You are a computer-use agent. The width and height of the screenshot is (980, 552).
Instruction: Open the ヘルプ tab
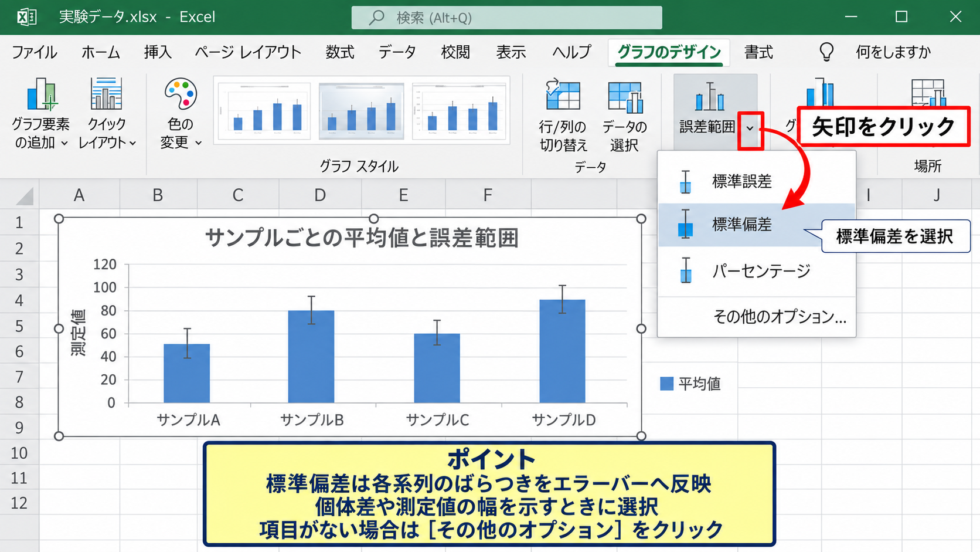click(x=571, y=52)
